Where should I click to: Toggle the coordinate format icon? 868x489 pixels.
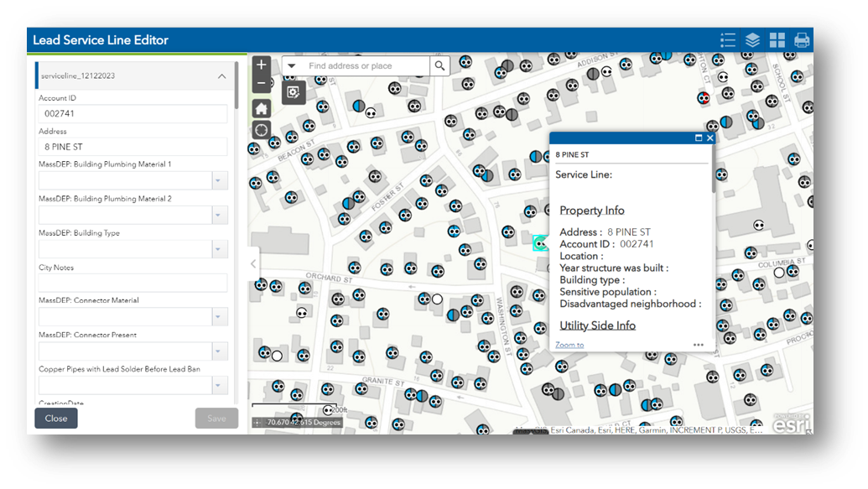pos(257,423)
